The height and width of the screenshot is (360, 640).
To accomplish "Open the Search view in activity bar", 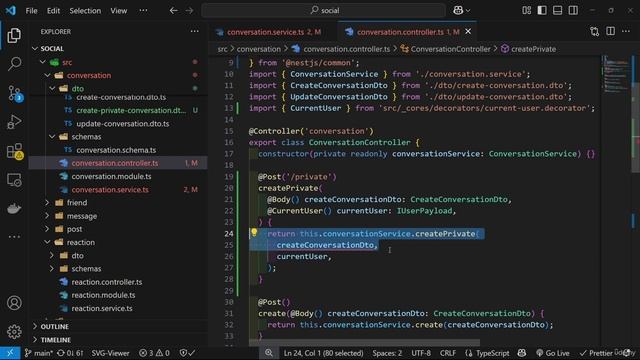I will [x=14, y=64].
